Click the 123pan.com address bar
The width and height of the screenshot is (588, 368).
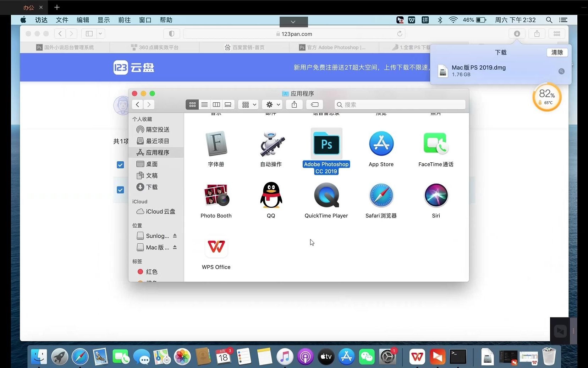[x=294, y=34]
